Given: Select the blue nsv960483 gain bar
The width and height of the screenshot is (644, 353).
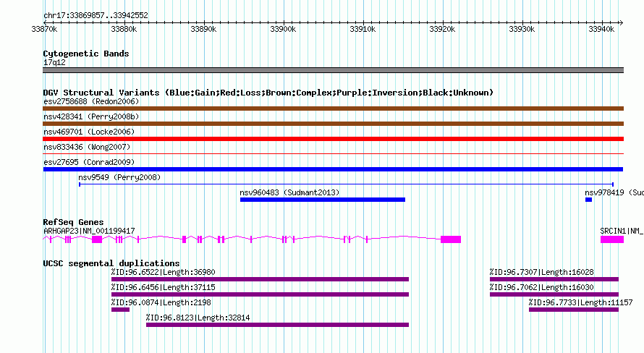Looking at the screenshot, I should pyautogui.click(x=323, y=200).
